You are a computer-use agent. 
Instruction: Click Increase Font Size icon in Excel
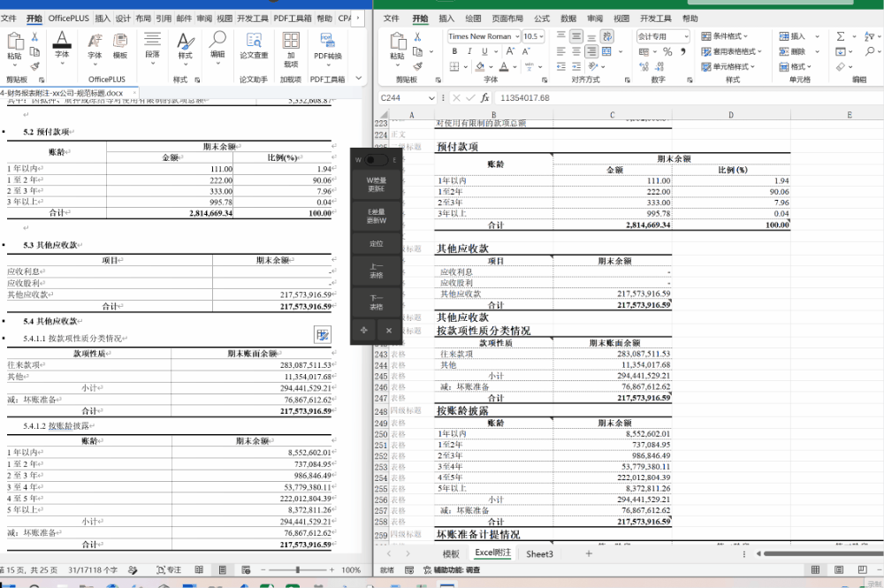pos(510,51)
